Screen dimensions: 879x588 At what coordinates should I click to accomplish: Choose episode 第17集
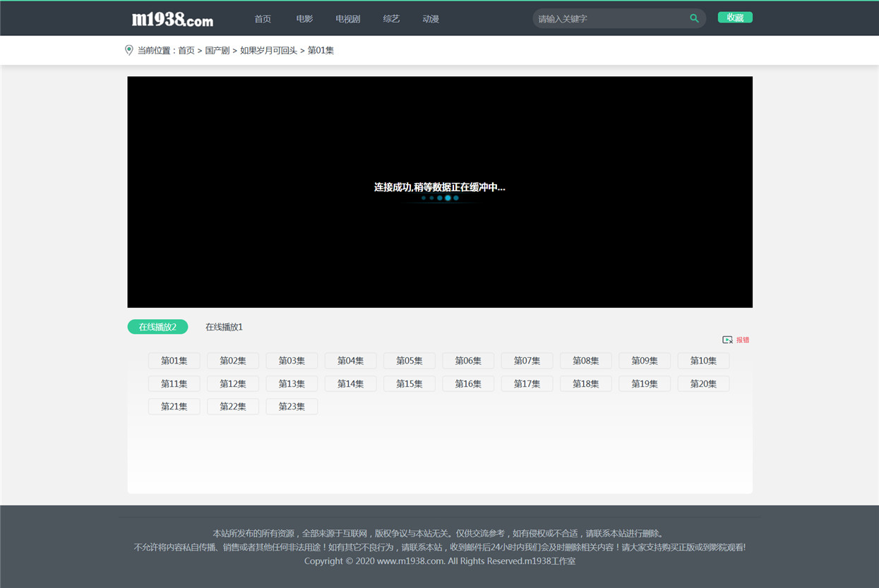tap(527, 384)
